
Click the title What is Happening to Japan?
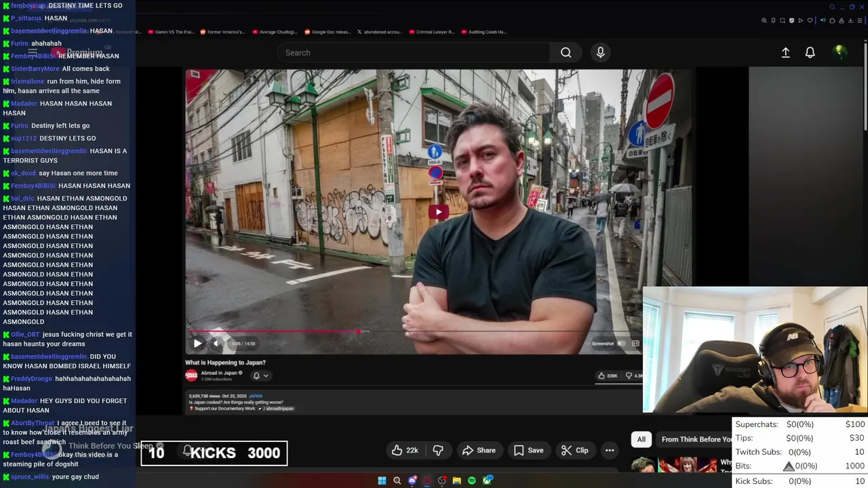coord(225,363)
